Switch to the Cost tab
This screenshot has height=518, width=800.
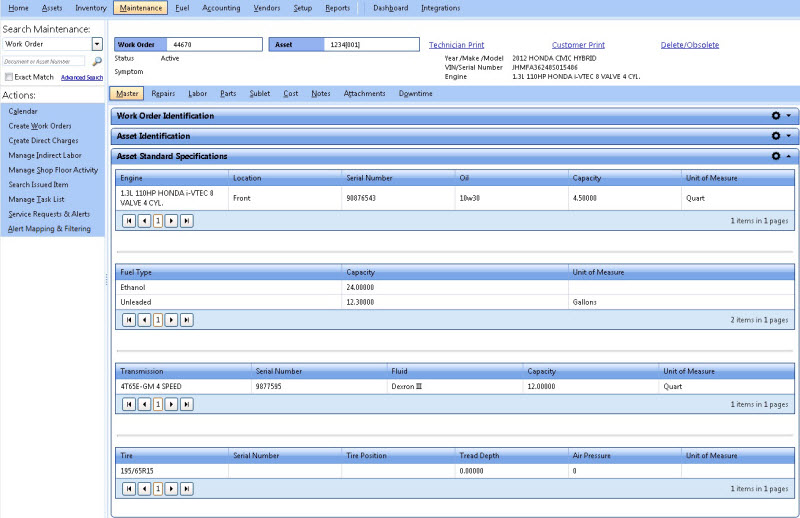pos(291,93)
